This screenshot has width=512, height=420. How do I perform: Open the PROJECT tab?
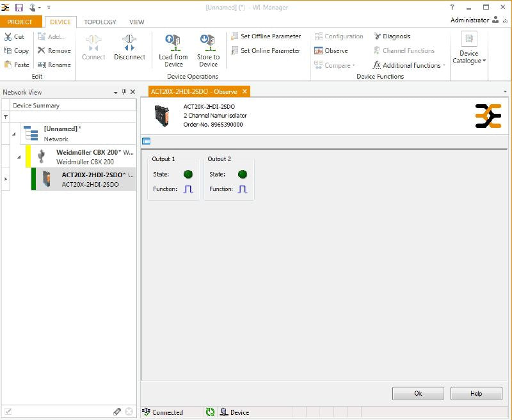point(20,22)
